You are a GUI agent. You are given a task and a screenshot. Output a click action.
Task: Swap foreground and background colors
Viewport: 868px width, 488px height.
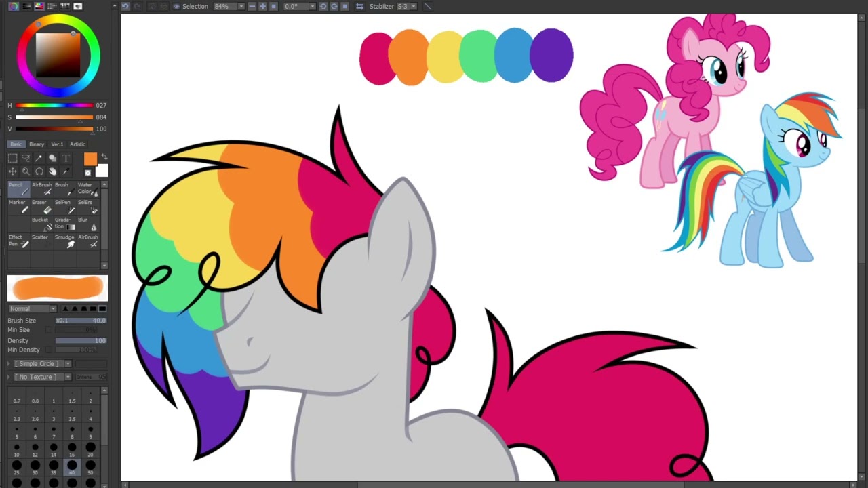pyautogui.click(x=104, y=157)
